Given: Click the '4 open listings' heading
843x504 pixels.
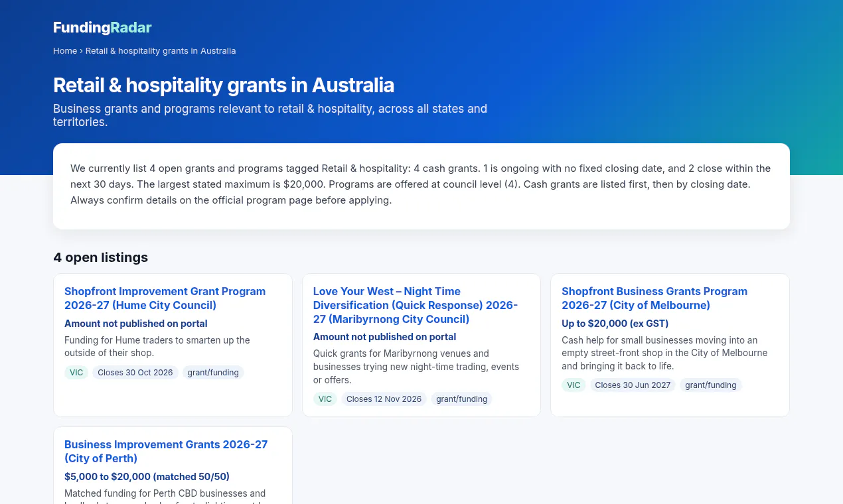Looking at the screenshot, I should pyautogui.click(x=101, y=257).
